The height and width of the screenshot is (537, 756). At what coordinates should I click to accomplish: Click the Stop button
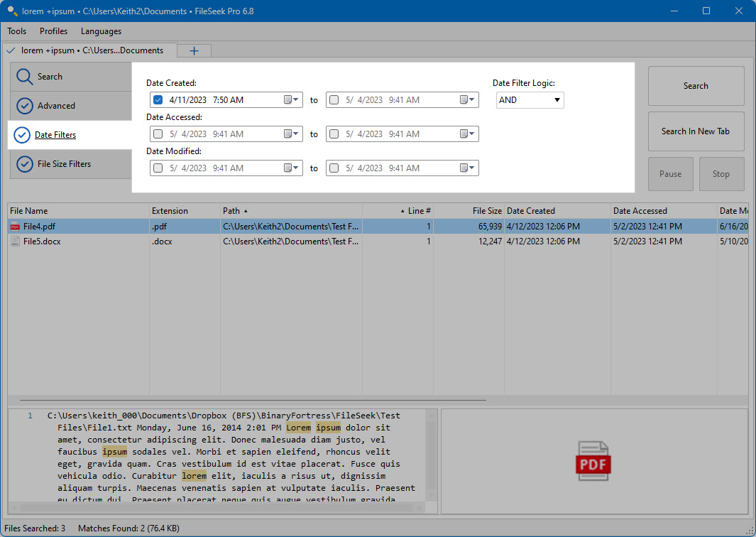click(x=721, y=174)
